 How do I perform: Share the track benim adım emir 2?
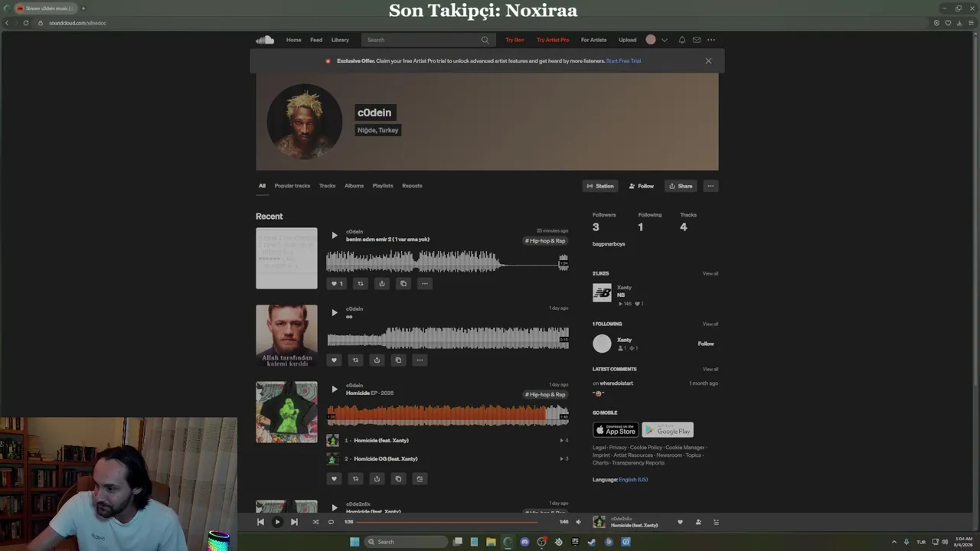tap(381, 283)
